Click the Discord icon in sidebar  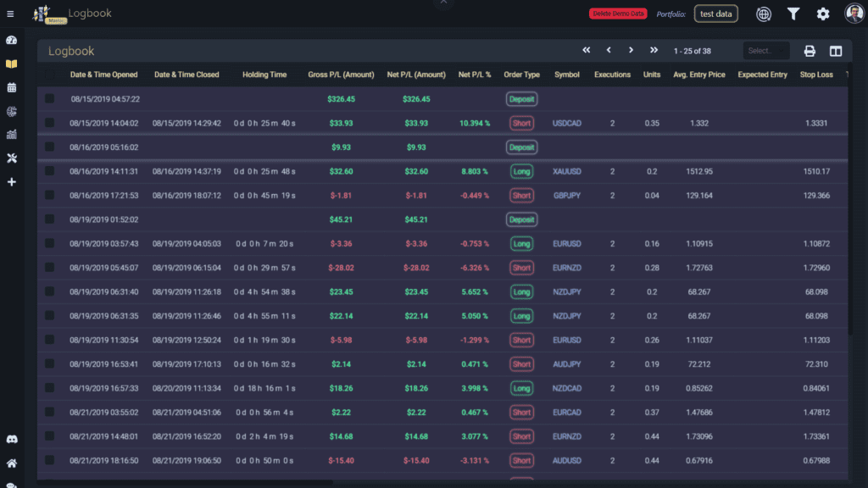tap(11, 440)
